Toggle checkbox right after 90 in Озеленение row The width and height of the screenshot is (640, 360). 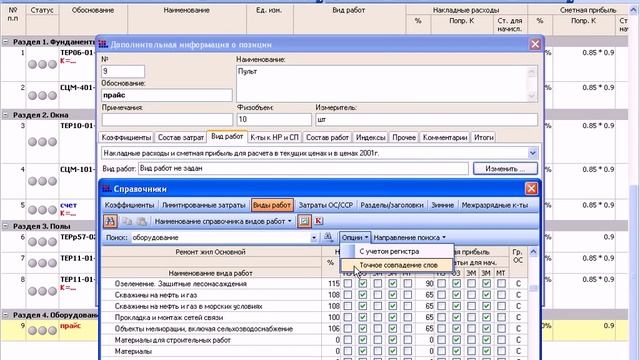441,283
